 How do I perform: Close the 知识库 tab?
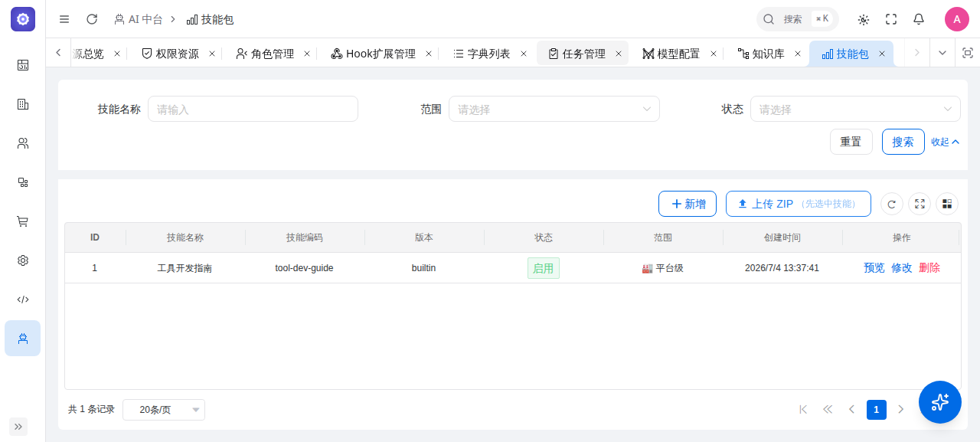point(798,54)
